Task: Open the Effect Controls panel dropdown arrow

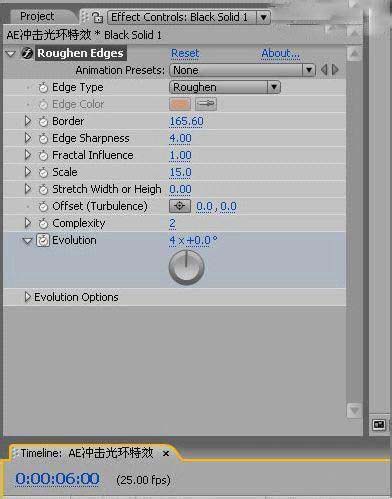Action: point(263,17)
